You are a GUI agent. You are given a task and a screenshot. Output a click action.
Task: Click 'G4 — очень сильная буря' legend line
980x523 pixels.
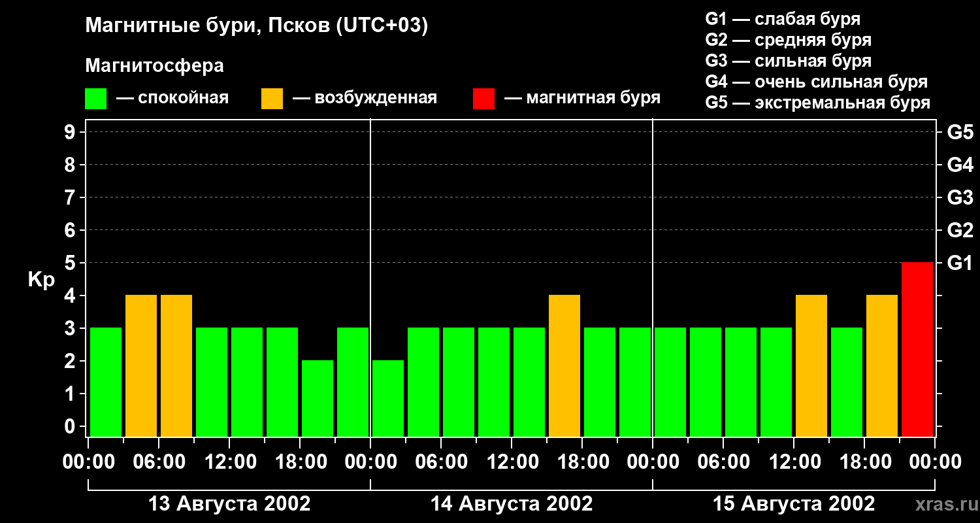click(817, 82)
